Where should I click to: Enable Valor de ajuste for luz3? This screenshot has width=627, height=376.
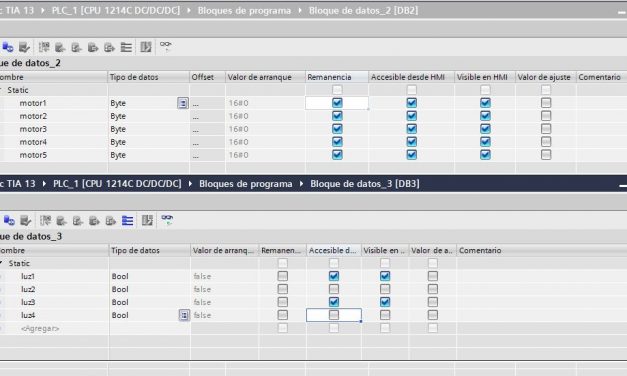pos(432,302)
